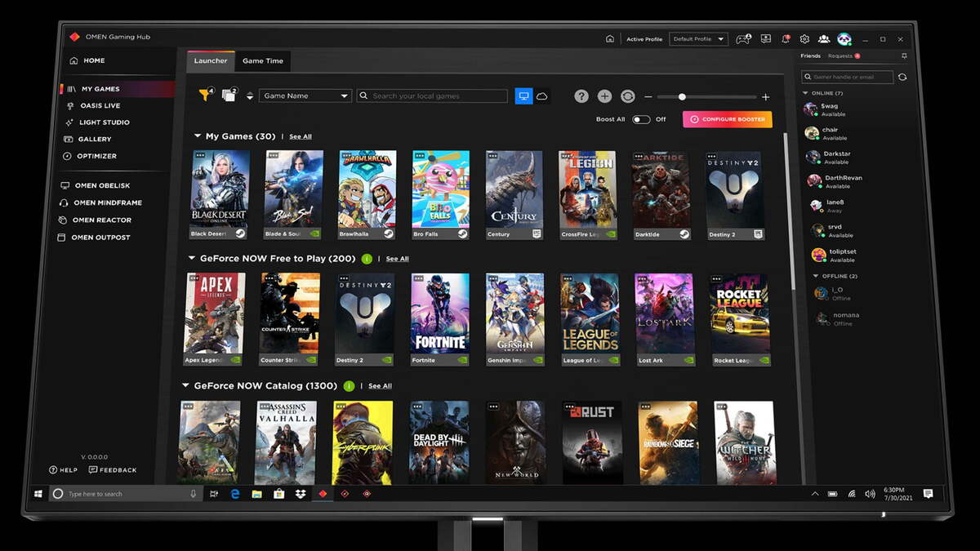Open Dropbox in the Windows taskbar
This screenshot has height=551, width=980.
[x=301, y=494]
